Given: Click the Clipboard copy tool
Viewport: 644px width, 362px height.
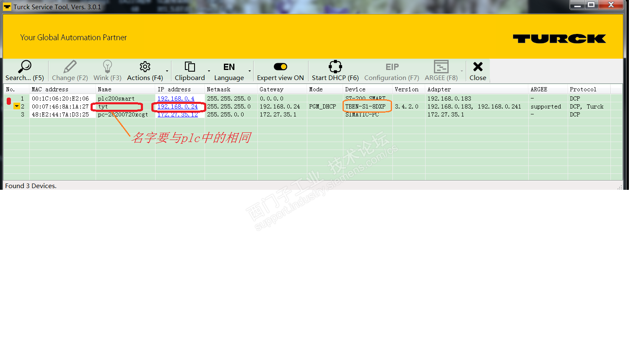Looking at the screenshot, I should (190, 70).
